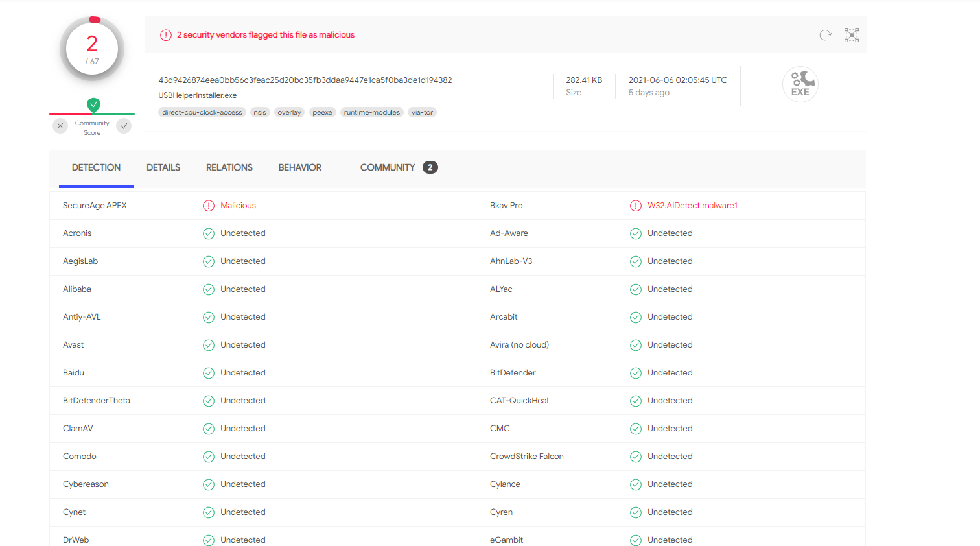
Task: Click the warning icon next to Bkav Pro
Action: (x=636, y=205)
